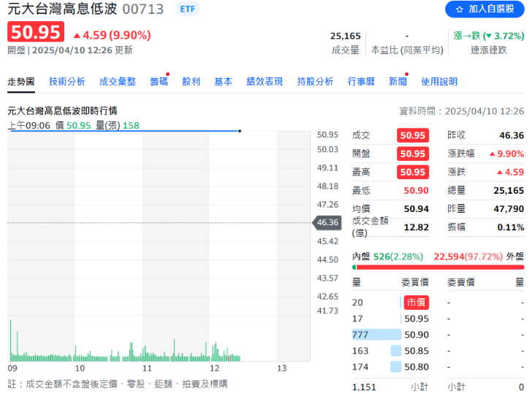Viewport: 532px width, 394px height.
Task: Switch to the 行事曆 tab
Action: click(361, 82)
